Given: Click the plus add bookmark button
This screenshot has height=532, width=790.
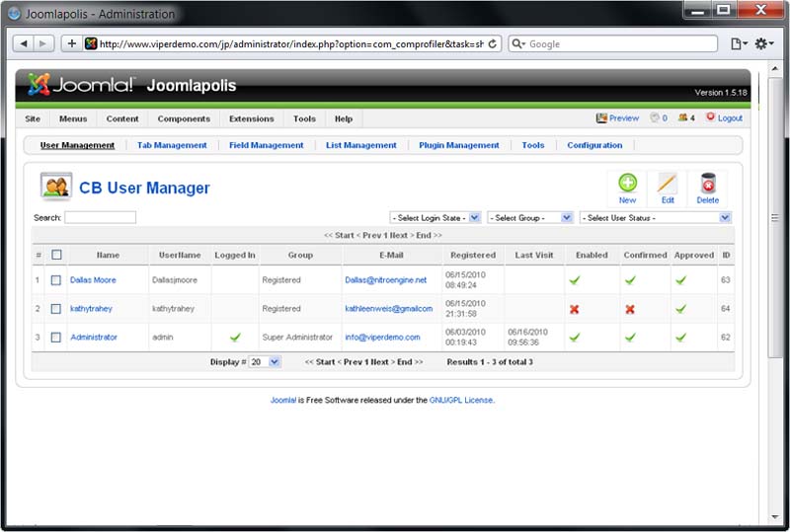Looking at the screenshot, I should pos(71,43).
